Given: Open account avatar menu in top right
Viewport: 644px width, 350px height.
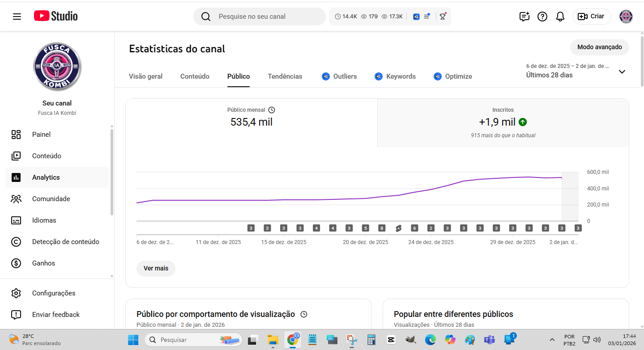Looking at the screenshot, I should click(626, 17).
